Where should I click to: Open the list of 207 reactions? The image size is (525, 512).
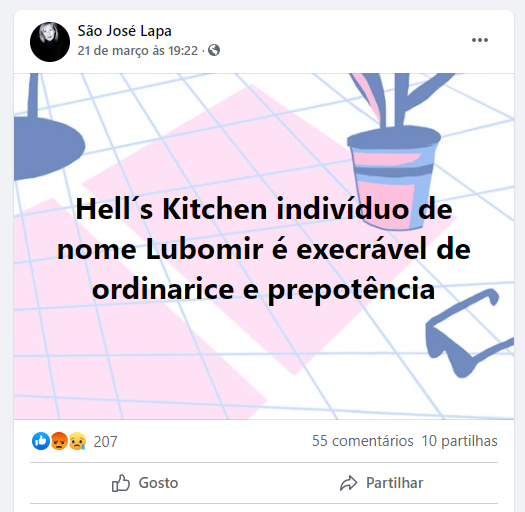coord(105,441)
